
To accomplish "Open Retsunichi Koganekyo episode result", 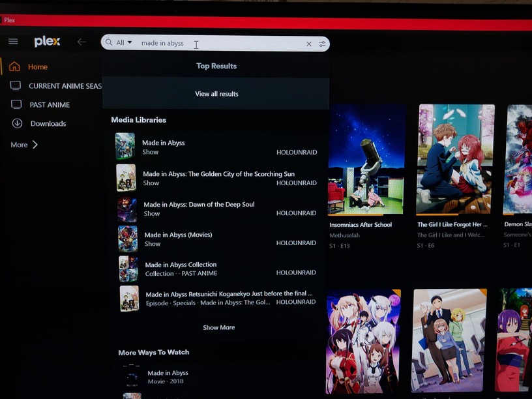I will point(216,298).
